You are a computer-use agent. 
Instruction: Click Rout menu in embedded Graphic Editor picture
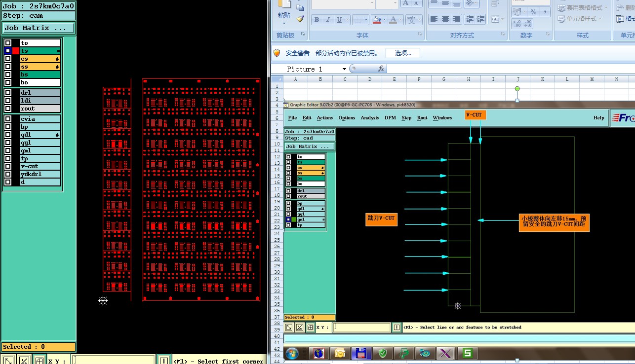(x=422, y=118)
